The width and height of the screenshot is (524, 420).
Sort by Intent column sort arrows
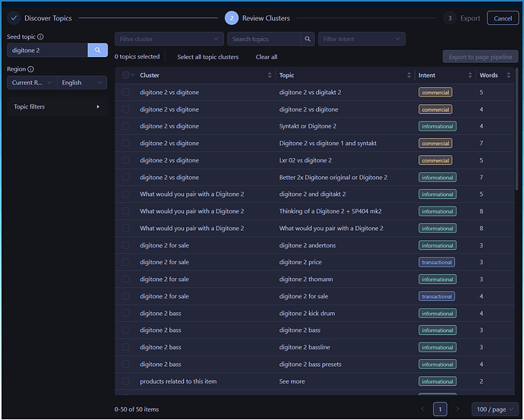click(469, 75)
